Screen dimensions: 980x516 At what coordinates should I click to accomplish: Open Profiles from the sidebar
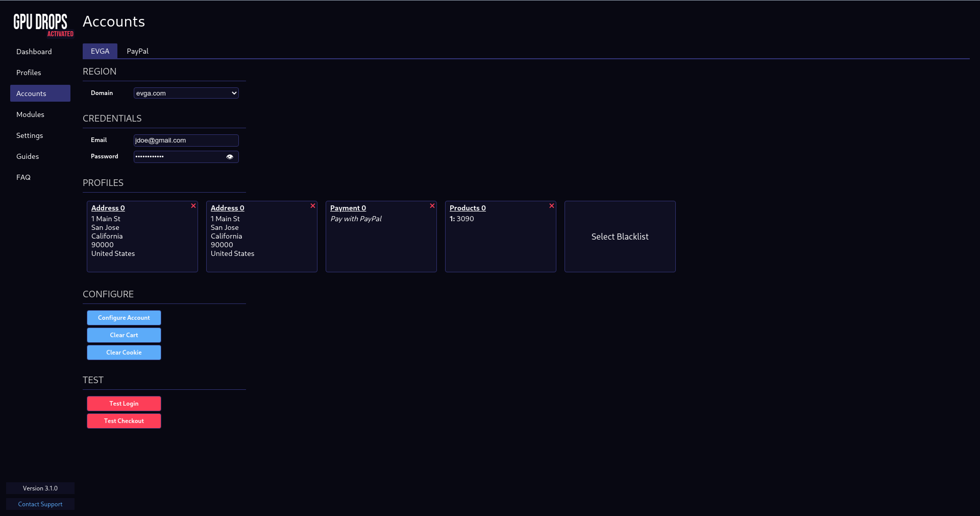(40, 73)
